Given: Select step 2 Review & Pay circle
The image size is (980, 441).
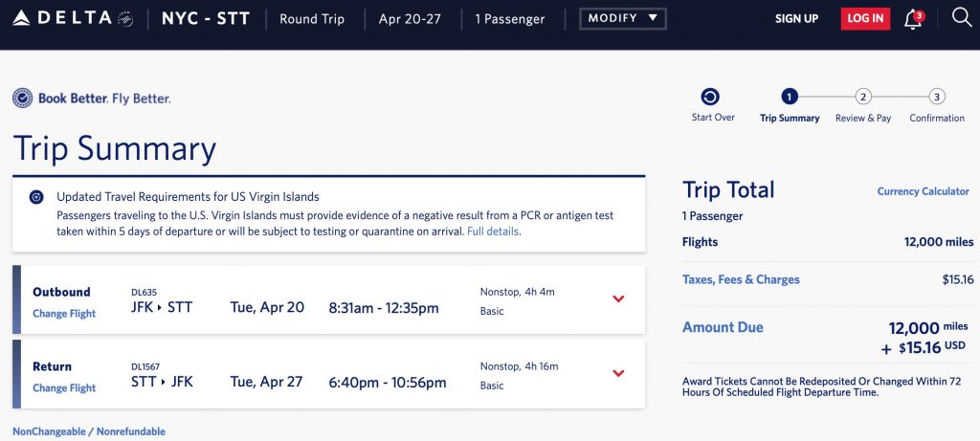Looking at the screenshot, I should click(863, 96).
